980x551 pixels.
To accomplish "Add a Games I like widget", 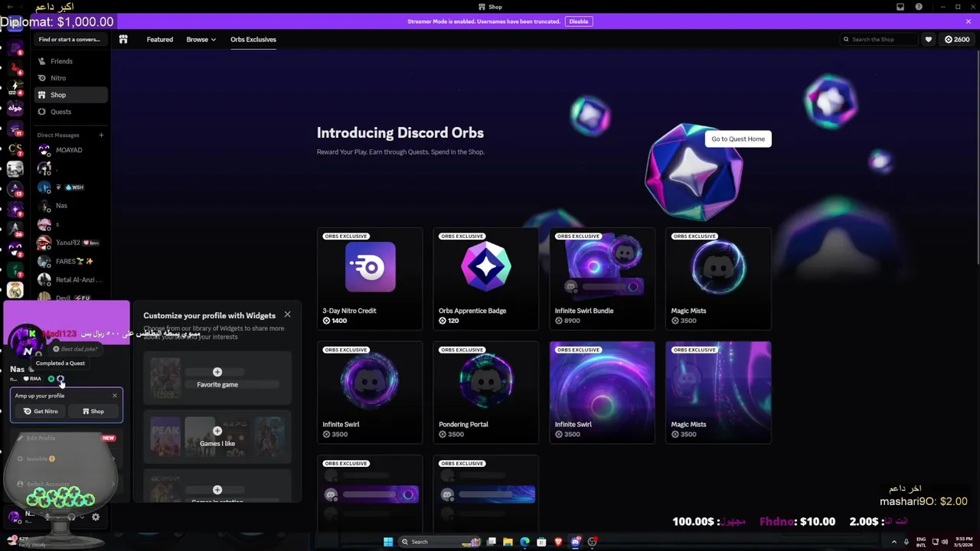I will point(217,436).
